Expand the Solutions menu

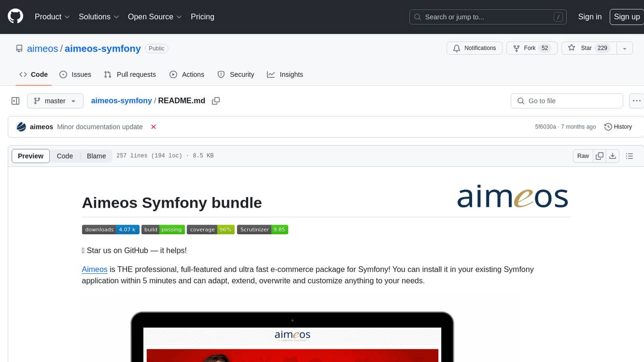pyautogui.click(x=99, y=17)
